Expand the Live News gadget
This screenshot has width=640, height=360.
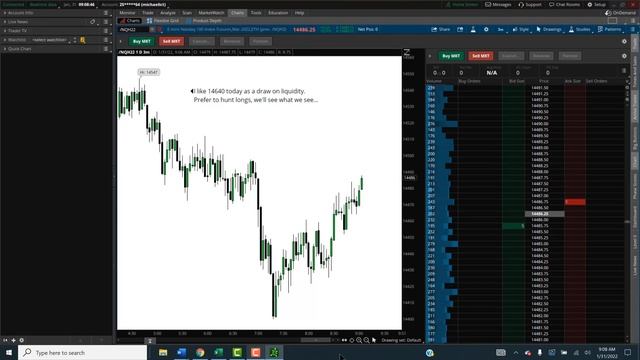(5, 22)
